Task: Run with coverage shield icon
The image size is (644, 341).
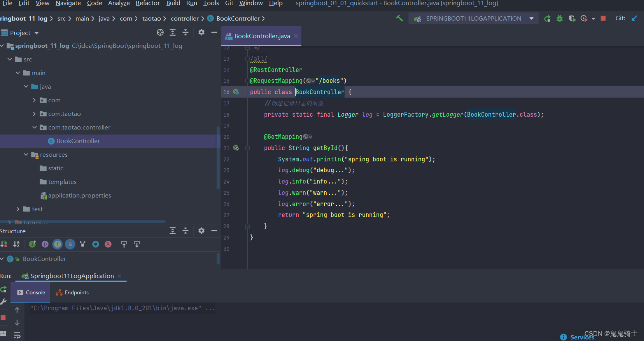Action: coord(572,18)
